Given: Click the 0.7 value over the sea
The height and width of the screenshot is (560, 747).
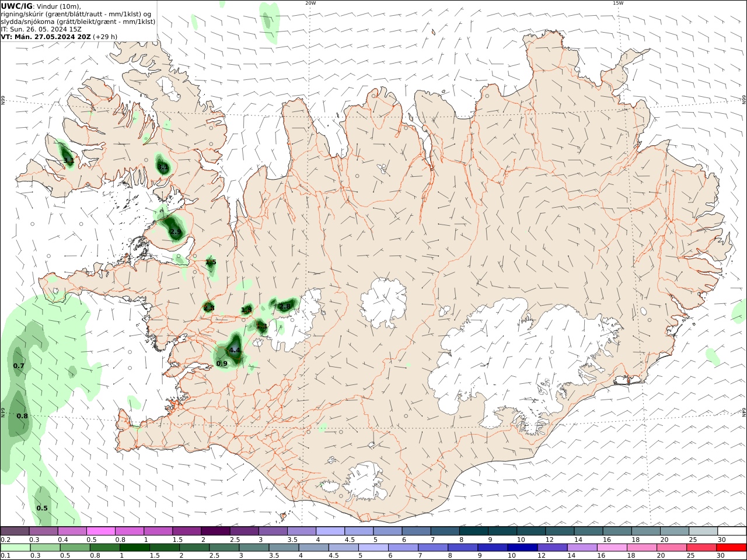Looking at the screenshot, I should point(19,366).
